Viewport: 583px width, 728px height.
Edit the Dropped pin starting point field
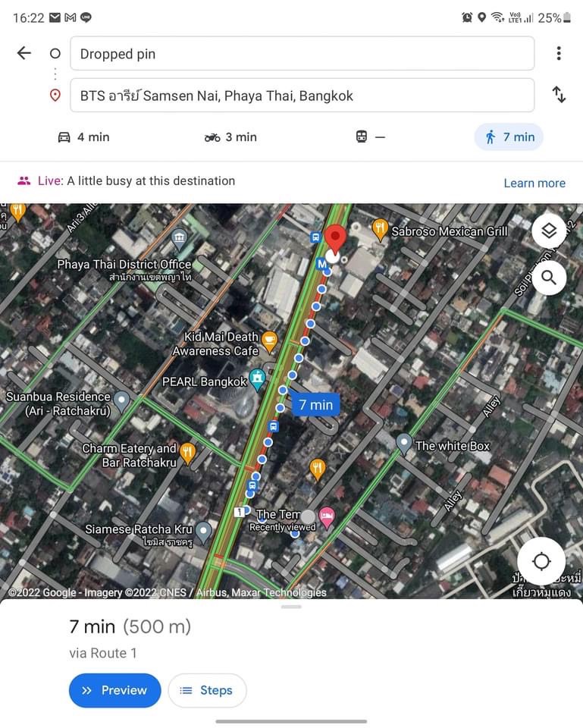coord(302,53)
